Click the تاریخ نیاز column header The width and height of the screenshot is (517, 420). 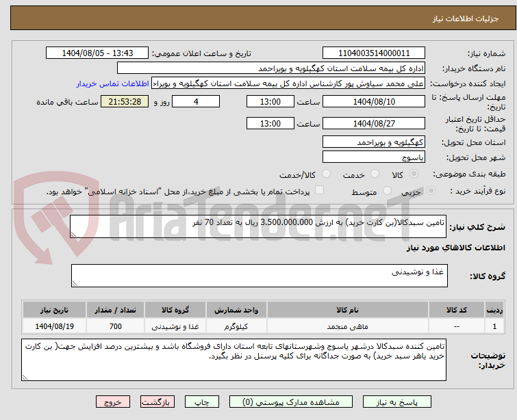(x=54, y=310)
